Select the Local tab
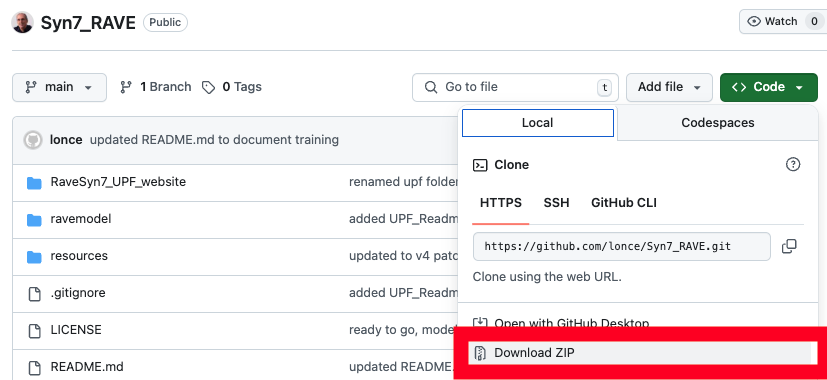This screenshot has height=380, width=827. (538, 123)
